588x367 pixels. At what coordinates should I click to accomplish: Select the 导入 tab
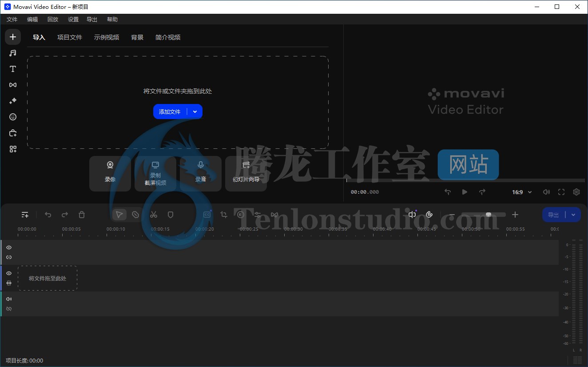tap(39, 37)
